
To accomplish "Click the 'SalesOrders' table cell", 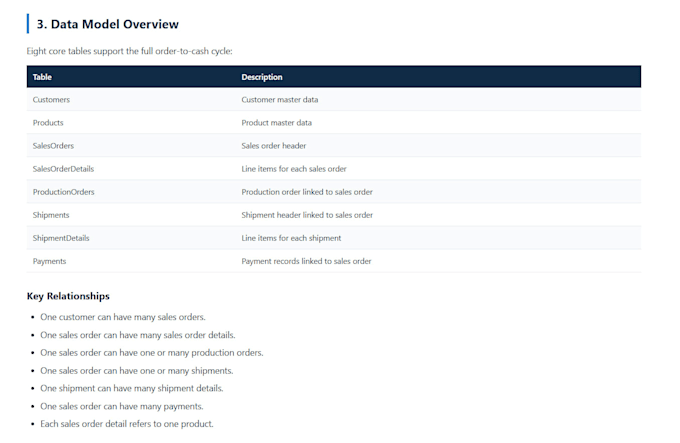I will click(53, 146).
